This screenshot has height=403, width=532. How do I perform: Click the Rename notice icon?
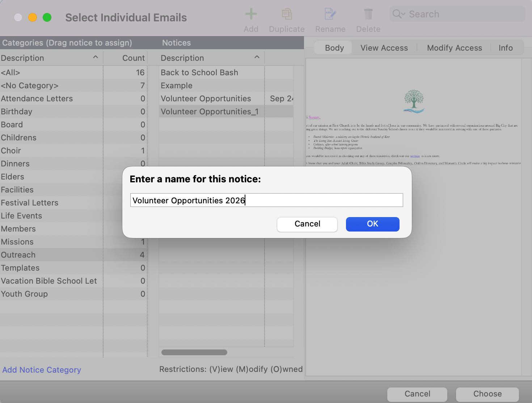[330, 14]
